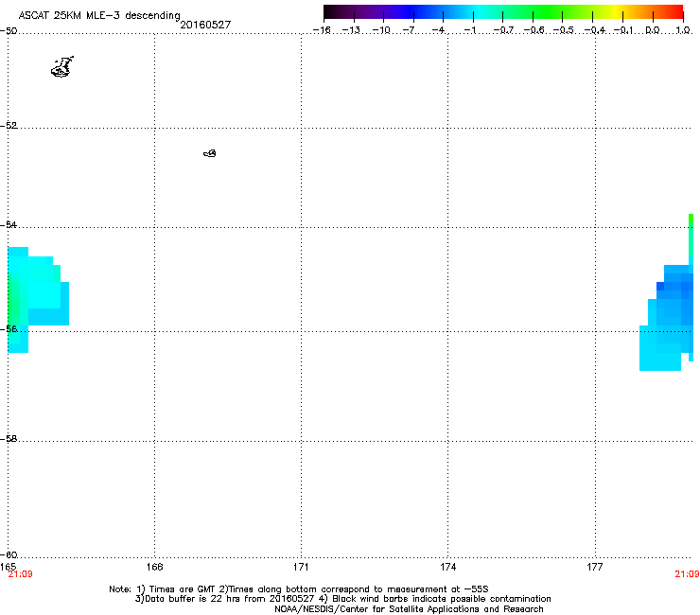Click the color bar label '-7'
This screenshot has width=700, height=615.
(409, 30)
